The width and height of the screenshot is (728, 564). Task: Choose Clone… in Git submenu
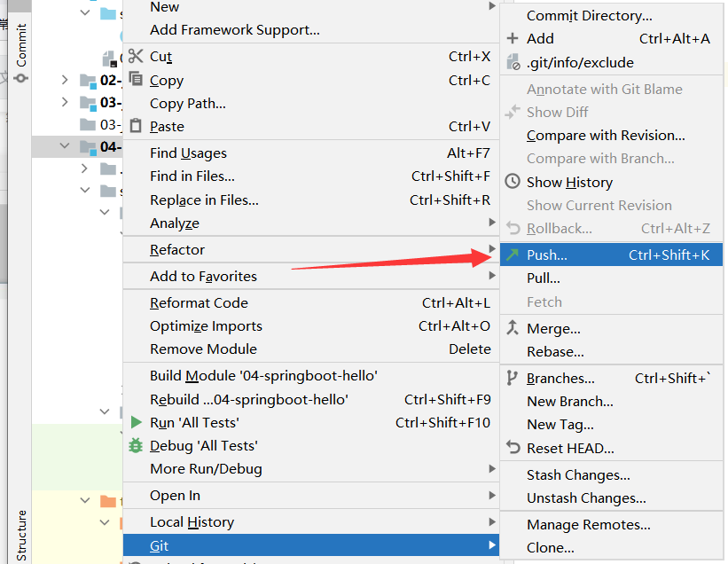pos(612,547)
